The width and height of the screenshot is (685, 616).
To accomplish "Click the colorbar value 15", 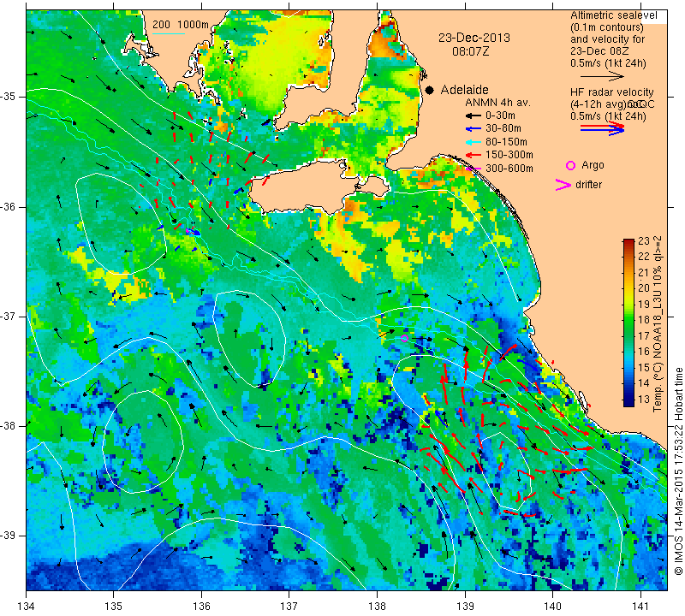I will pos(644,368).
